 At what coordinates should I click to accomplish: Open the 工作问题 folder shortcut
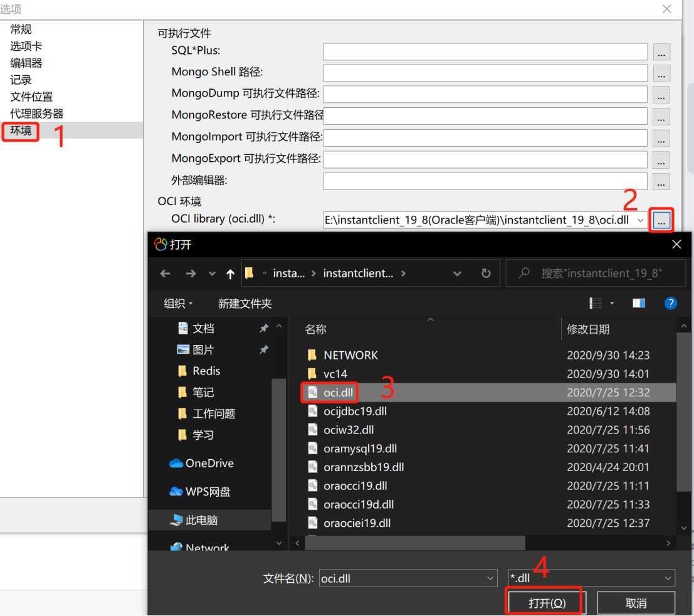tap(214, 413)
